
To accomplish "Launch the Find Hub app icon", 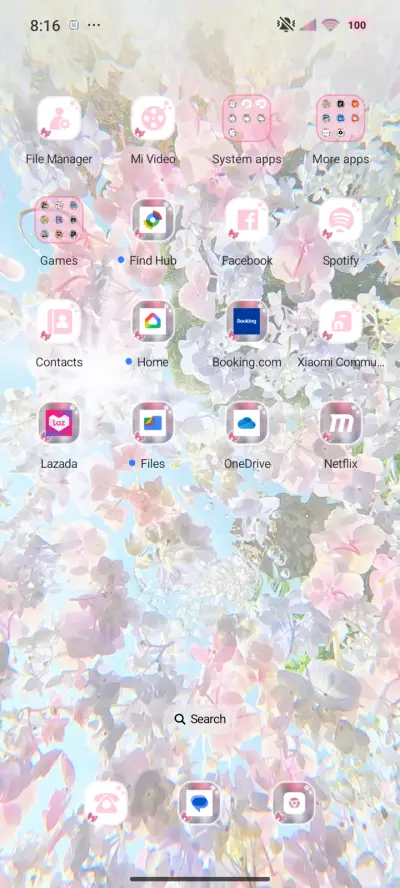I will click(x=153, y=220).
